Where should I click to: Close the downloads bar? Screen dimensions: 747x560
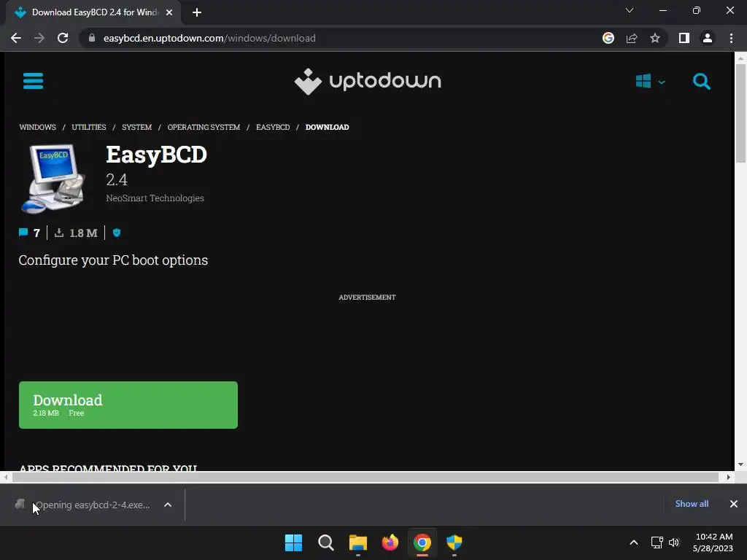[734, 504]
